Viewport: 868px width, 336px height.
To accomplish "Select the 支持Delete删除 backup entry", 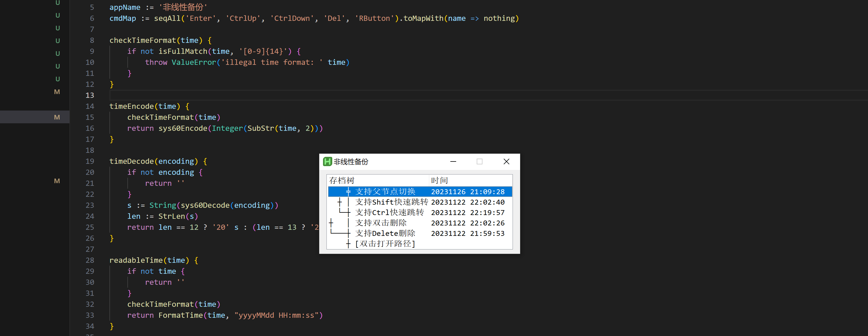I will (385, 234).
